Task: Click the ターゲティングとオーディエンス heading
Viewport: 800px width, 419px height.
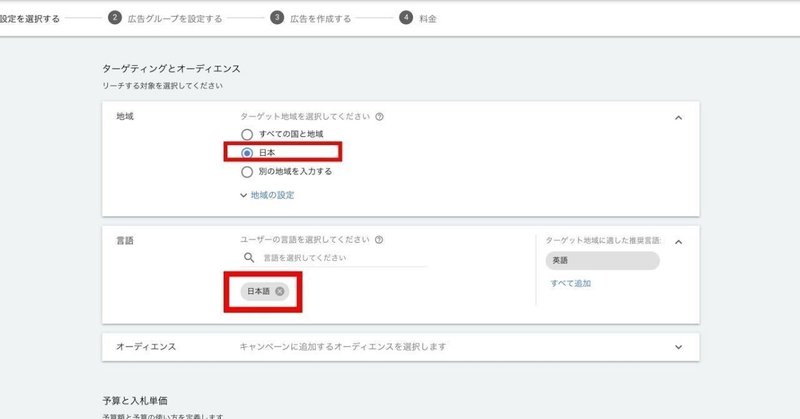Action: click(171, 68)
